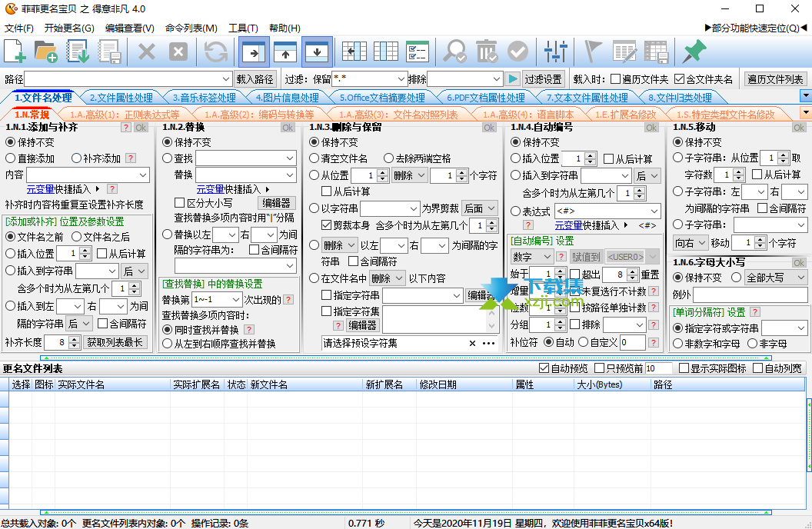
Task: Click the add file icon with green plus
Action: pyautogui.click(x=15, y=52)
